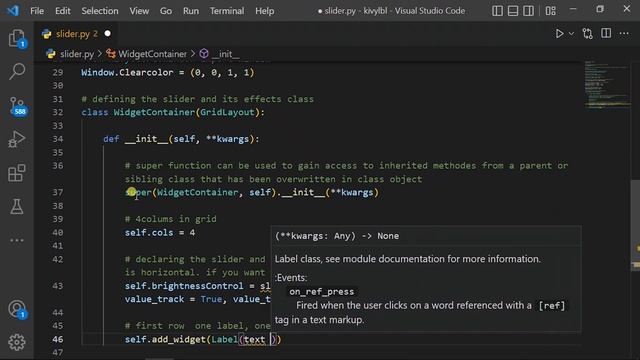Minimize the VS Code window
This screenshot has height=360, width=640.
click(x=573, y=9)
